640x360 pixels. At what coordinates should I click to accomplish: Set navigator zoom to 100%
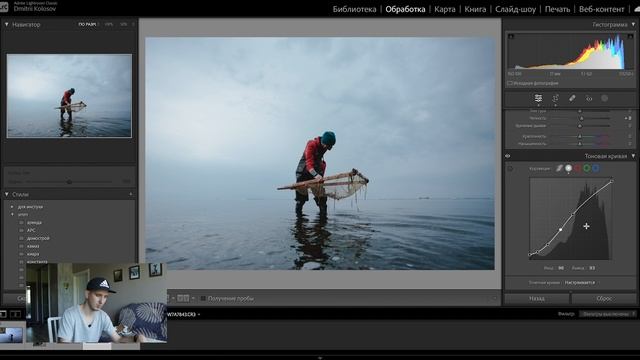[x=109, y=24]
